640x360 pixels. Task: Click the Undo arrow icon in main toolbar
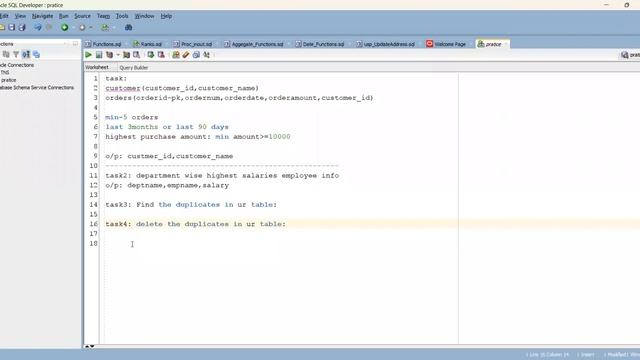38,27
